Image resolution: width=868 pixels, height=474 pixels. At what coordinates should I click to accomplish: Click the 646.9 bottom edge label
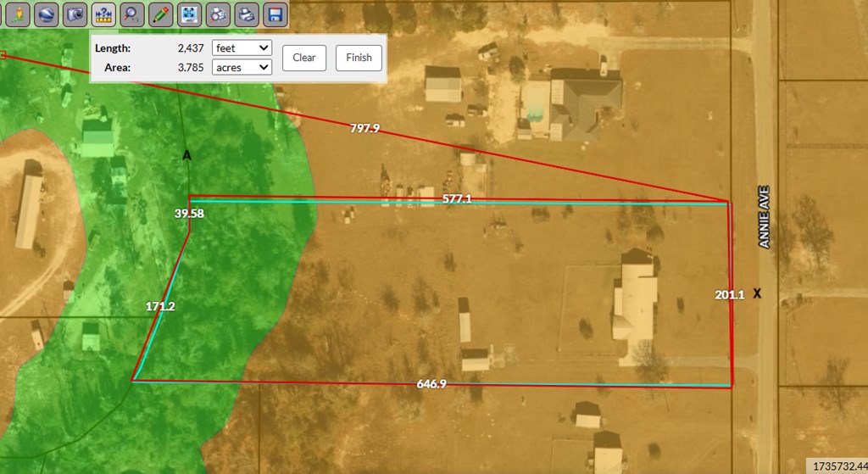coord(431,384)
